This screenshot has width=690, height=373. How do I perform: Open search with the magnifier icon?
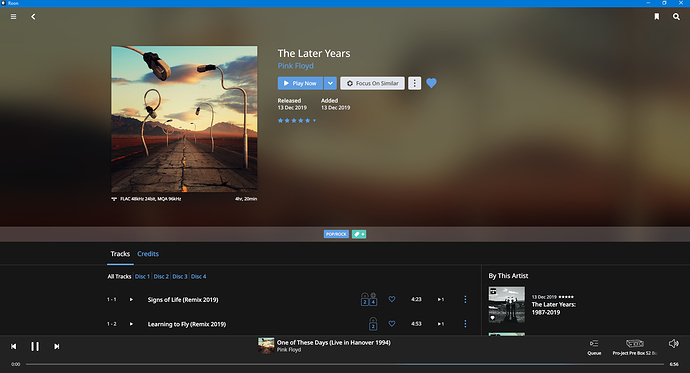pos(676,17)
